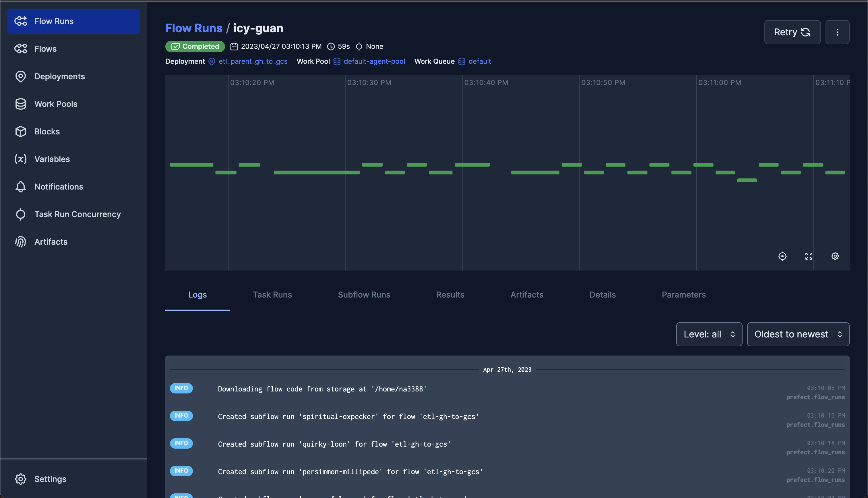Expand timeline to fullscreen

point(809,256)
